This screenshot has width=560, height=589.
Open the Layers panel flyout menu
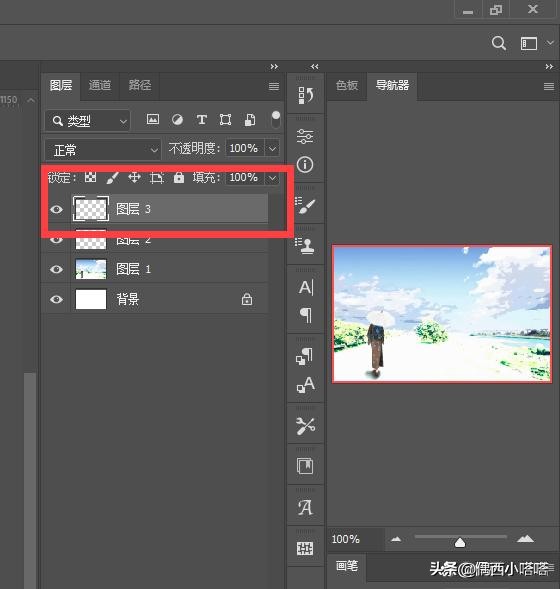tap(274, 86)
